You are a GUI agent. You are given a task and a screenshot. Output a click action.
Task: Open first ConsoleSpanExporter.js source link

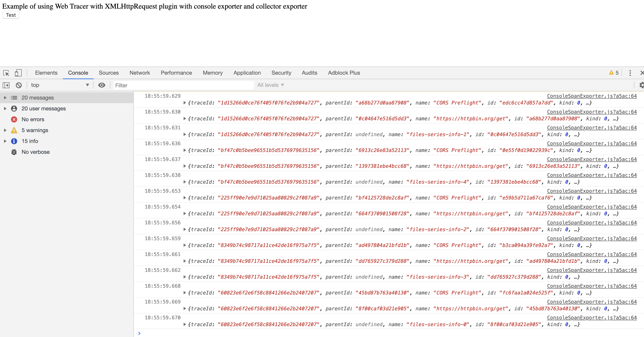(x=592, y=96)
